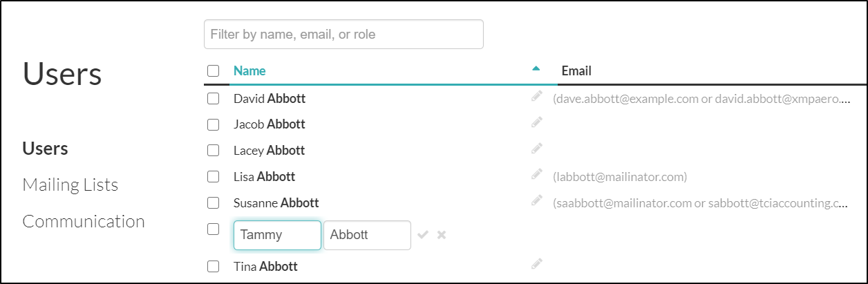Edit Lacey Abbott using pencil icon
The width and height of the screenshot is (868, 284).
tap(537, 148)
